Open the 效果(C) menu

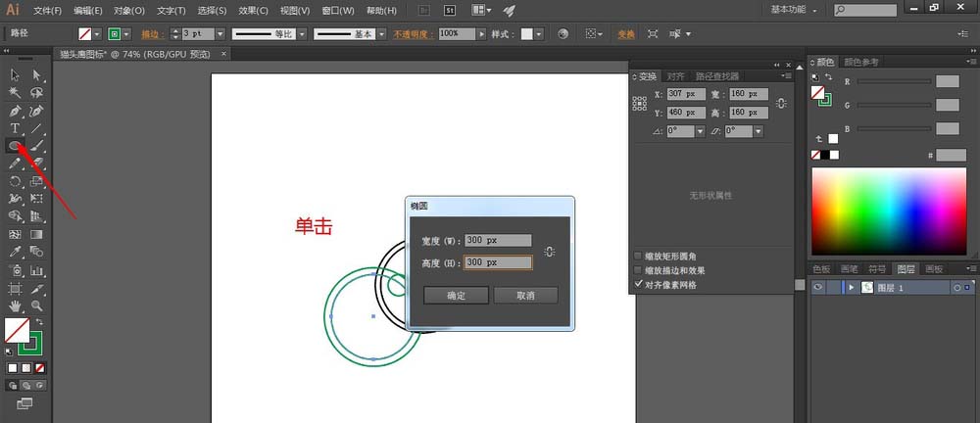(x=253, y=11)
